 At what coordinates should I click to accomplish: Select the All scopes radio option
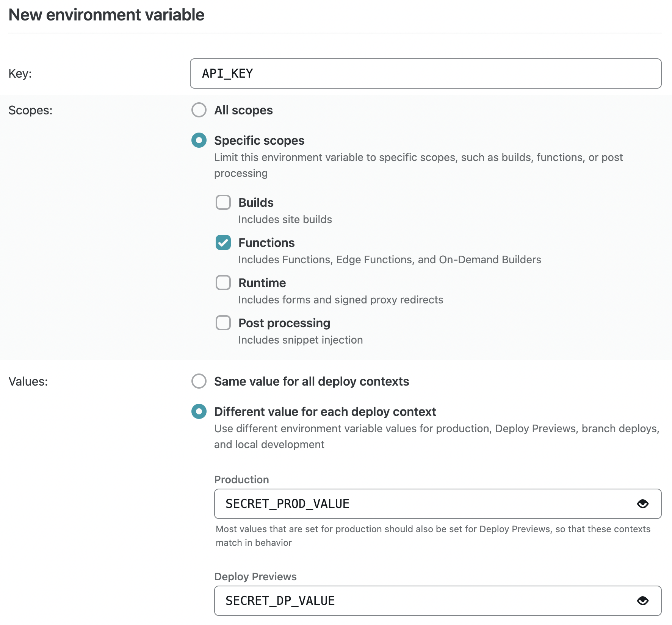[199, 110]
